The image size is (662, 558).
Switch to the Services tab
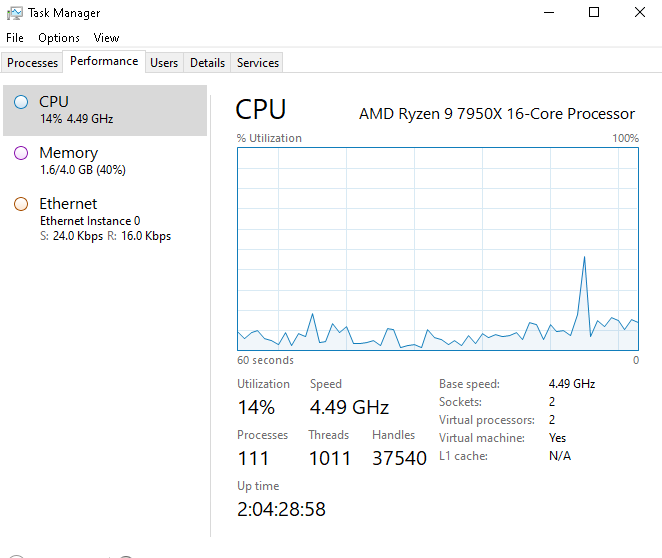pos(258,63)
